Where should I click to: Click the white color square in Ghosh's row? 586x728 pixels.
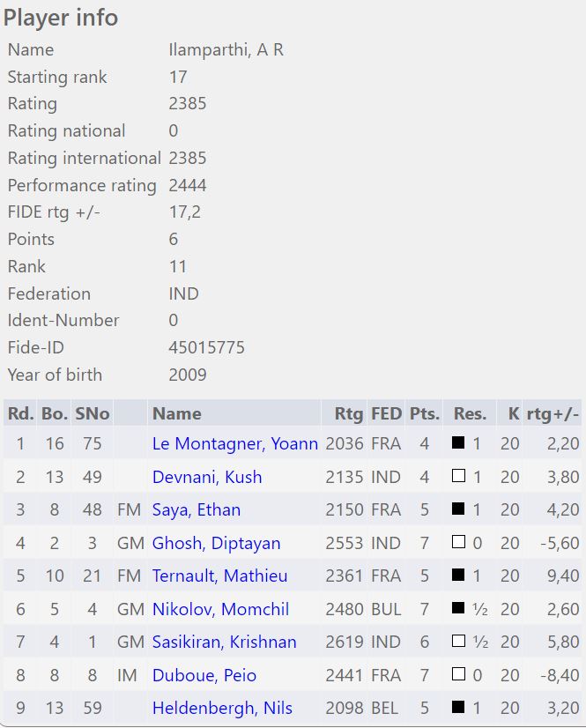coord(458,543)
